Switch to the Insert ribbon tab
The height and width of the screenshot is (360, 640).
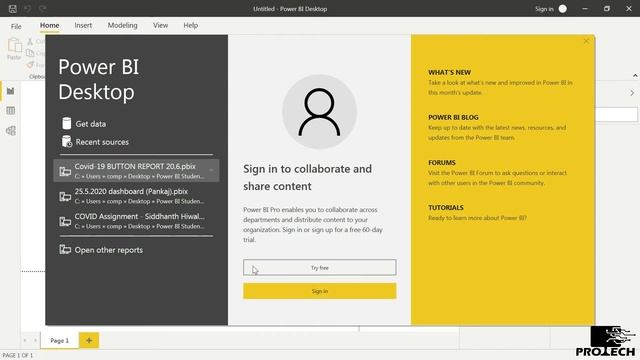(83, 25)
